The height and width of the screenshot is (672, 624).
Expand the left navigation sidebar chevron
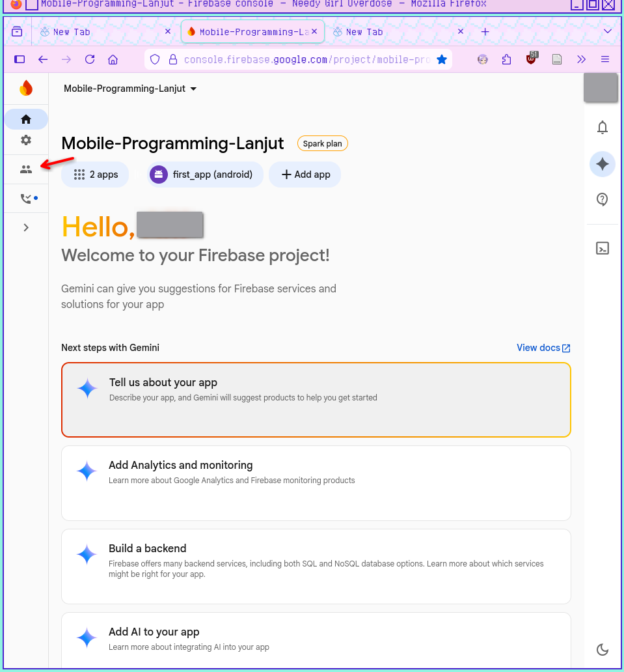26,227
